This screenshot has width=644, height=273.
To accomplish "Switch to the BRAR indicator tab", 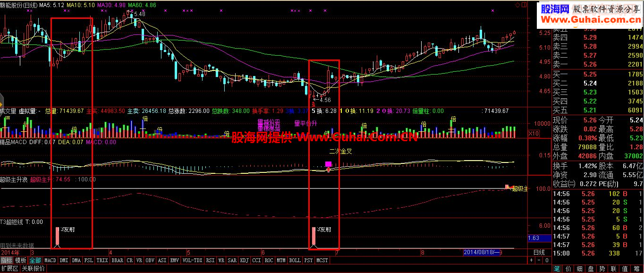I will tap(118, 260).
